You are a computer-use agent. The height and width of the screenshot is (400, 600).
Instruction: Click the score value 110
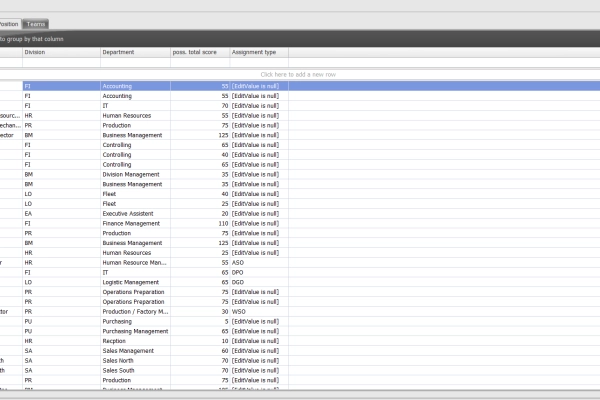click(x=200, y=224)
